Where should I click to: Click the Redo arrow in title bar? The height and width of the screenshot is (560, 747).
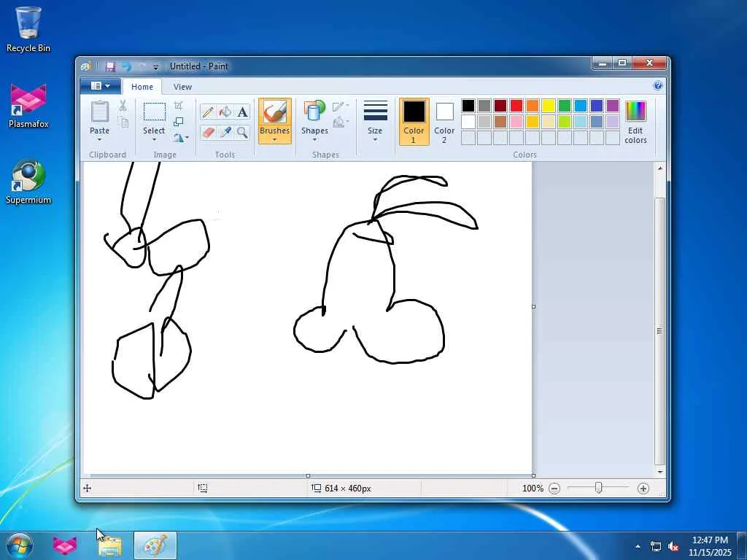142,66
